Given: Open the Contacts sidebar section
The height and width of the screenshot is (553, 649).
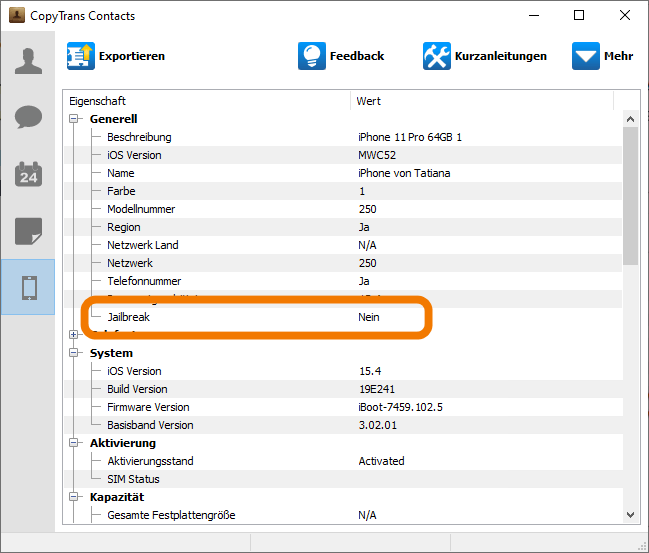Looking at the screenshot, I should click(x=28, y=61).
